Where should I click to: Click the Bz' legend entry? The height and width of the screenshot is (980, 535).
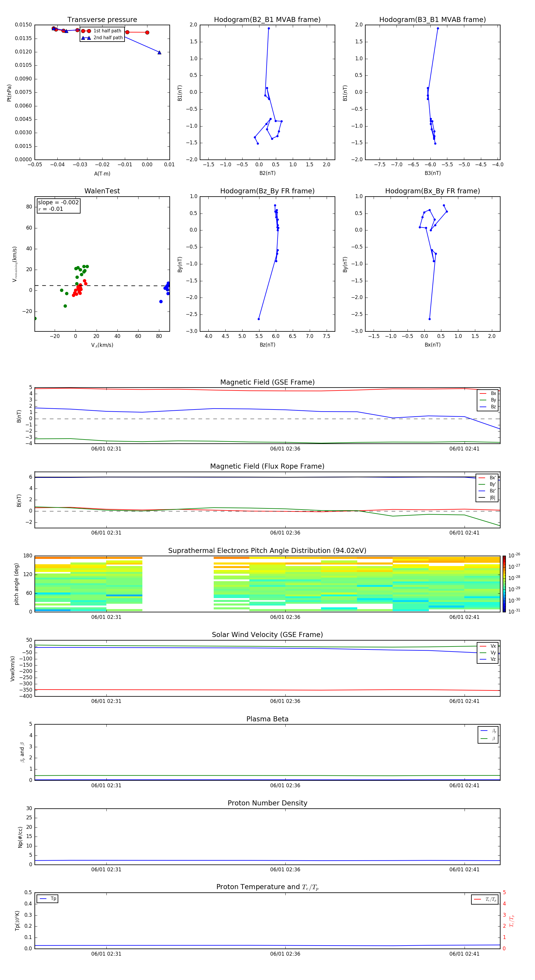click(x=487, y=491)
